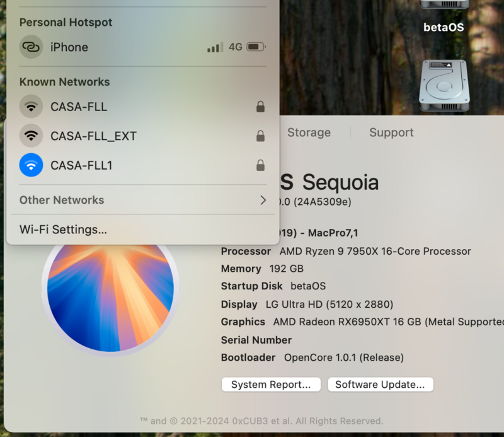Switch to the Support tab

click(x=391, y=132)
